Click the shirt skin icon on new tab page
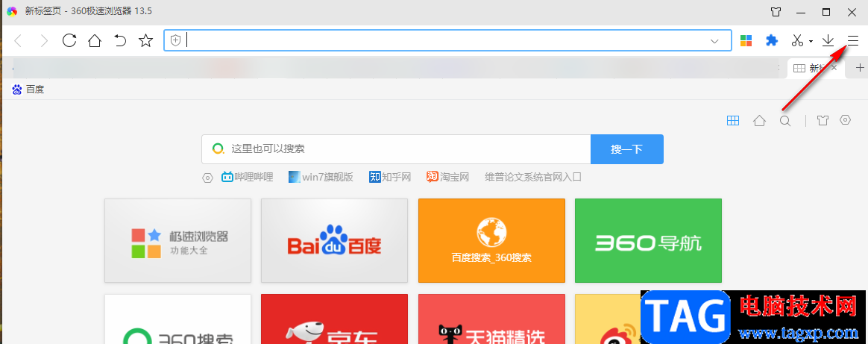The image size is (868, 344). 823,120
